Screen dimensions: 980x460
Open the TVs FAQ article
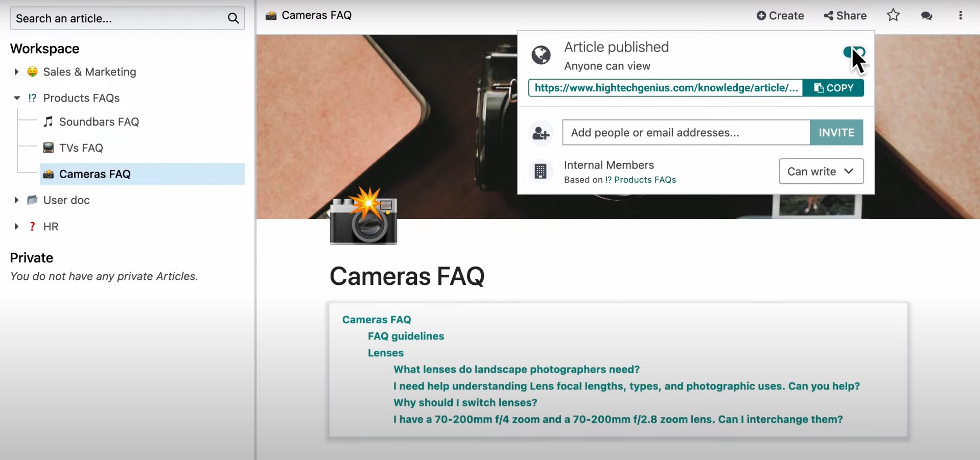pyautogui.click(x=81, y=148)
